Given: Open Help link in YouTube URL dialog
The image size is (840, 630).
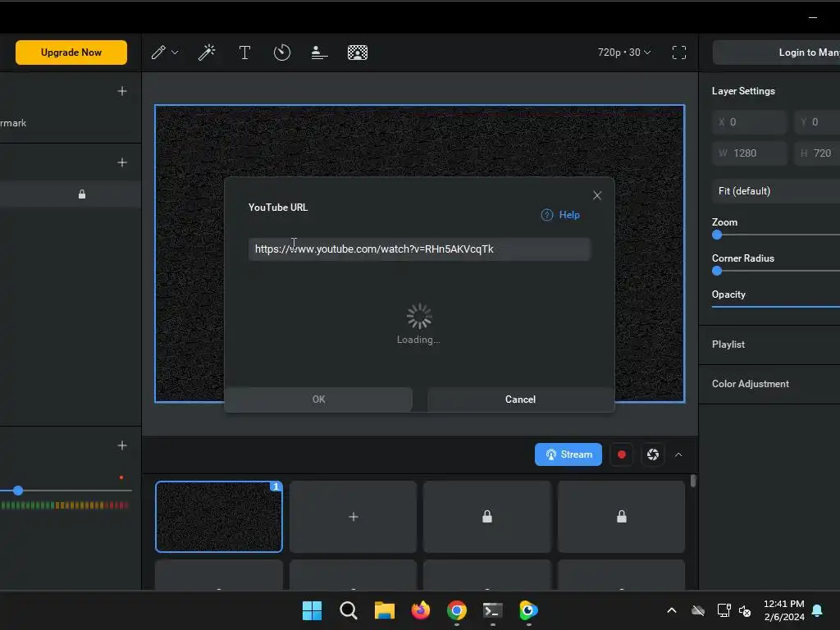Looking at the screenshot, I should coord(569,215).
